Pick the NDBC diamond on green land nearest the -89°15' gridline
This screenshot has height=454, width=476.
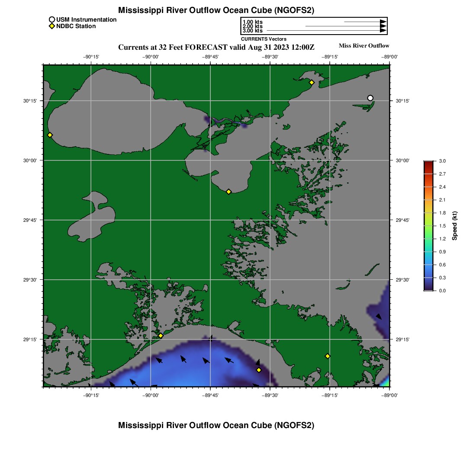[x=328, y=356]
